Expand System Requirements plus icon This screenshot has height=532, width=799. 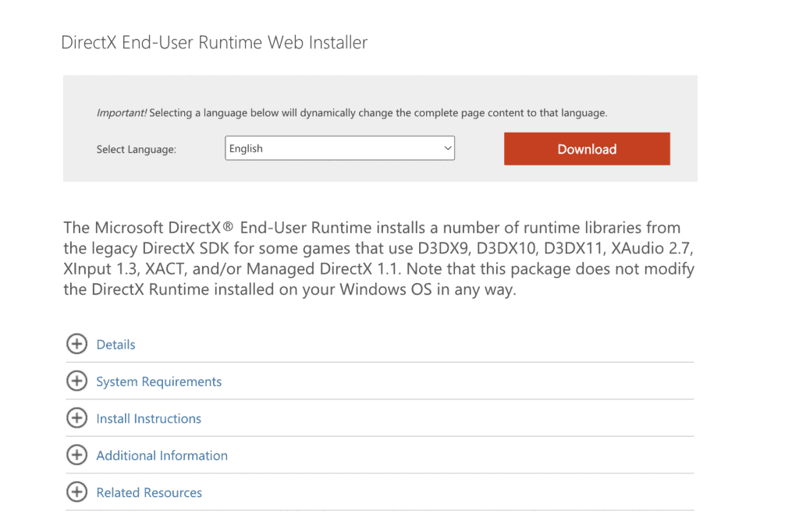[x=76, y=381]
